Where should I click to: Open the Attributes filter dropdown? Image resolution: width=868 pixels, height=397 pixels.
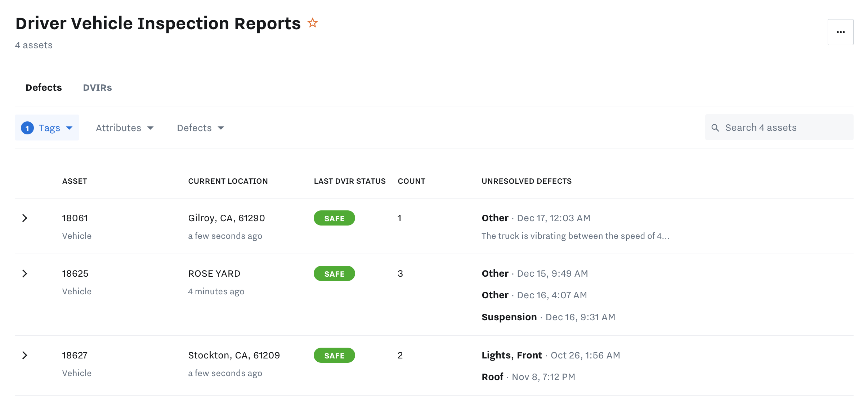(x=124, y=128)
